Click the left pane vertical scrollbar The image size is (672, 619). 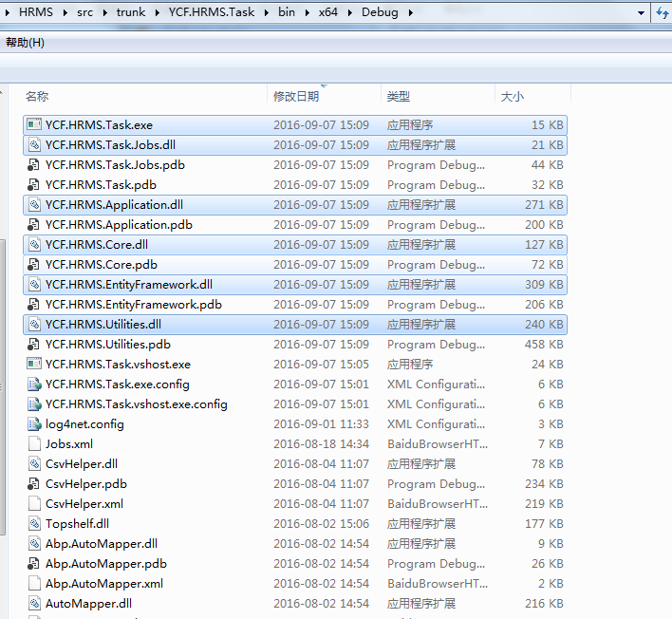[2, 386]
